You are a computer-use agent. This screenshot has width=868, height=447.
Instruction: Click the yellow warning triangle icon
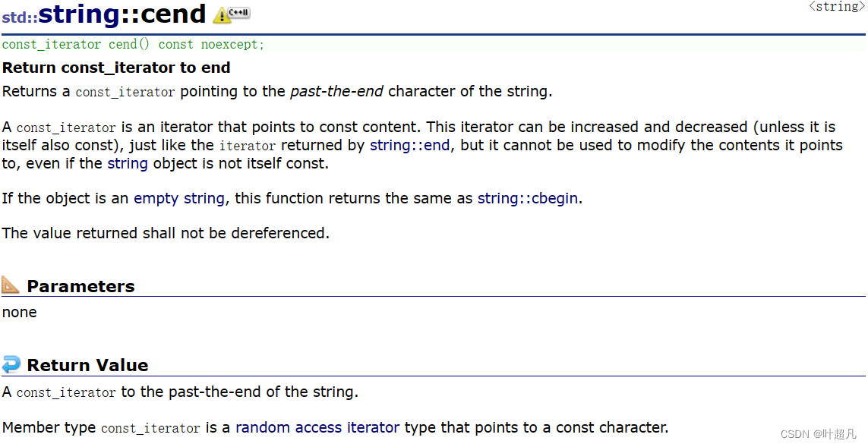tap(221, 15)
